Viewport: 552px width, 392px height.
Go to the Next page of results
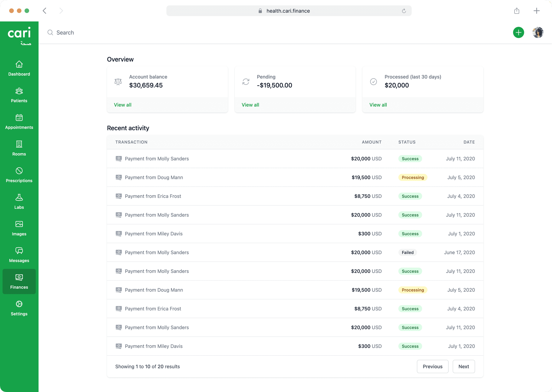tap(463, 366)
